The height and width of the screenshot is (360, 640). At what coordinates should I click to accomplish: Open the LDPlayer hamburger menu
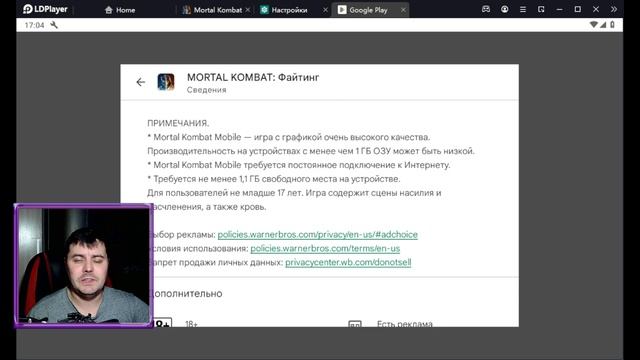(x=522, y=9)
